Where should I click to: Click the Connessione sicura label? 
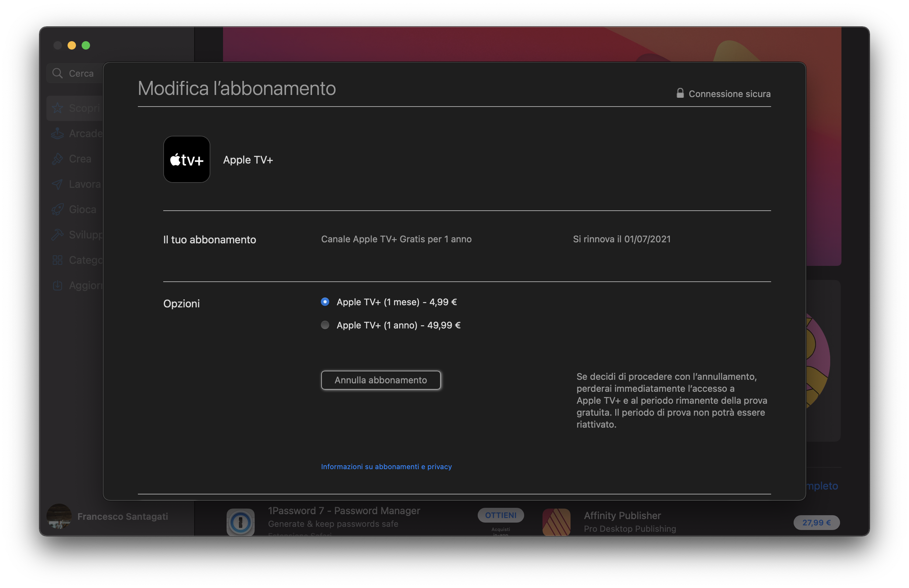(x=730, y=94)
